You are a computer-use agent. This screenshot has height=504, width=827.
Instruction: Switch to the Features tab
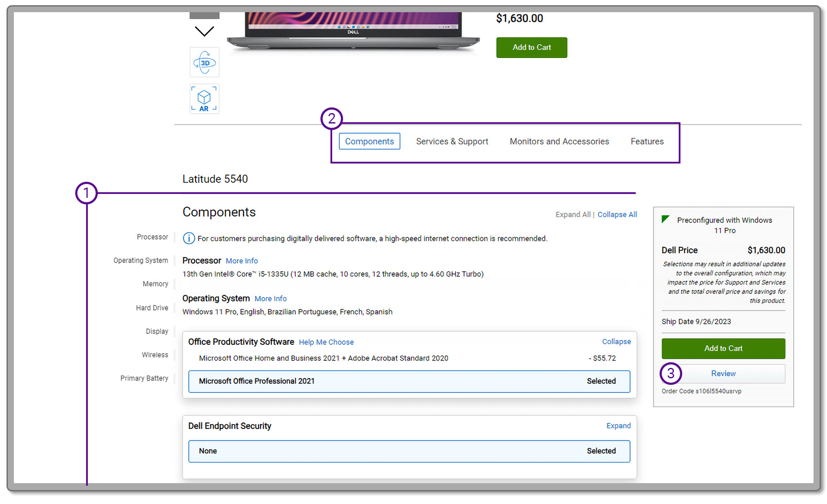pos(647,141)
